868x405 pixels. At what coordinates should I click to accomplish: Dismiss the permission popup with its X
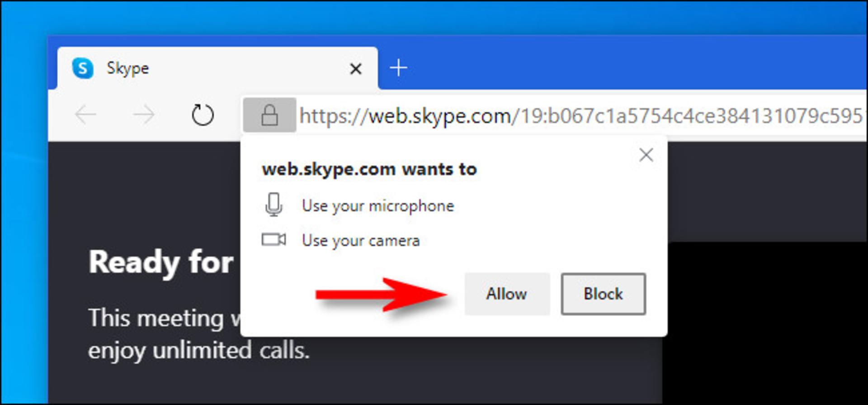(646, 155)
